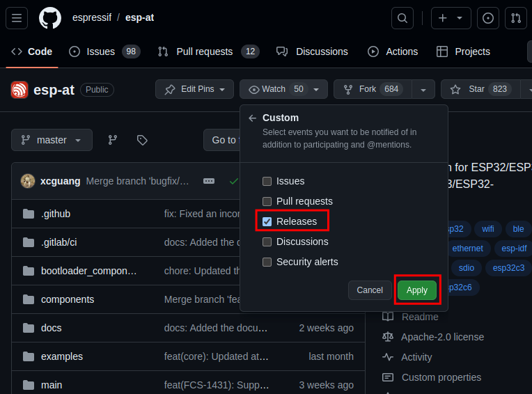
Task: Open pull requests icon in top bar
Action: [x=516, y=18]
